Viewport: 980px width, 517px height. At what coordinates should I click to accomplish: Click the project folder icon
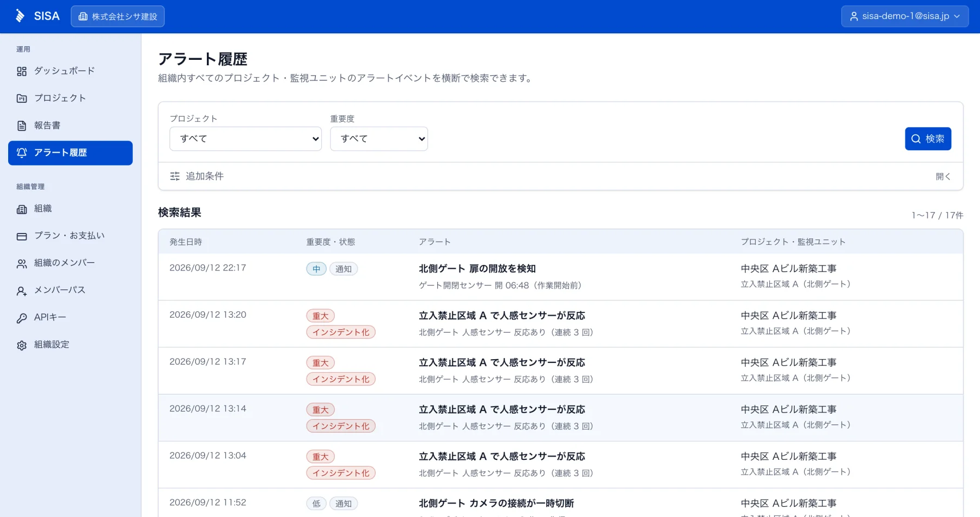click(22, 99)
